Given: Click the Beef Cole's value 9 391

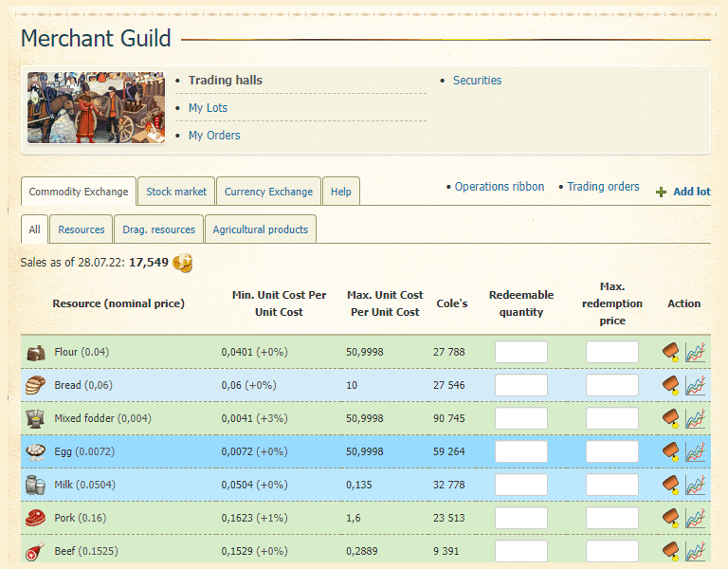Looking at the screenshot, I should click(446, 551).
